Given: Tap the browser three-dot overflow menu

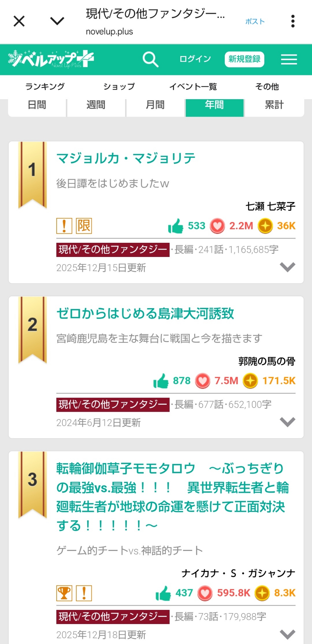Looking at the screenshot, I should coord(292,21).
